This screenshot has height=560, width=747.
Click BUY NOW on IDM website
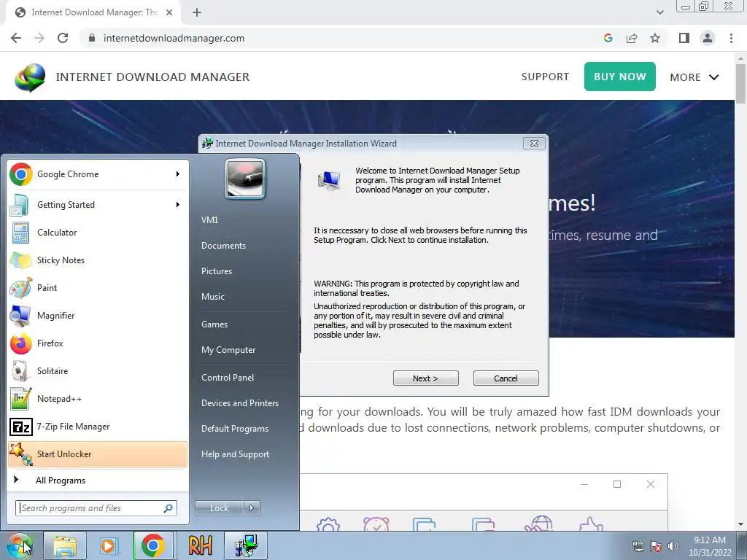tap(620, 77)
